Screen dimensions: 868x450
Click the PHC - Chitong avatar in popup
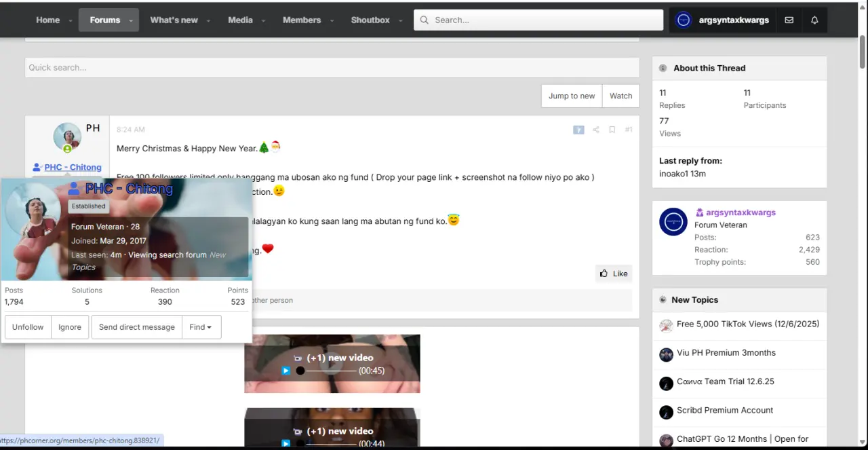(33, 210)
